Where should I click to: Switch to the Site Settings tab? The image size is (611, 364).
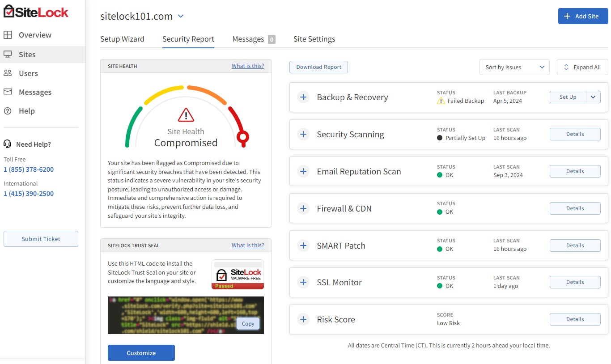coord(314,39)
